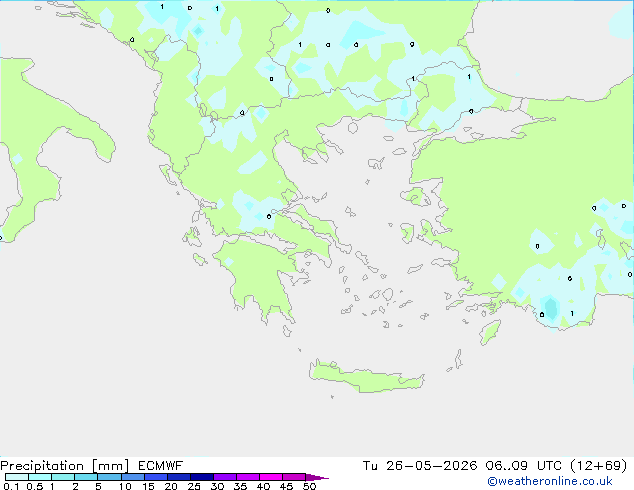Screen dimensions: 634x490
Task: Click the legend value '0.5'
Action: pos(34,486)
